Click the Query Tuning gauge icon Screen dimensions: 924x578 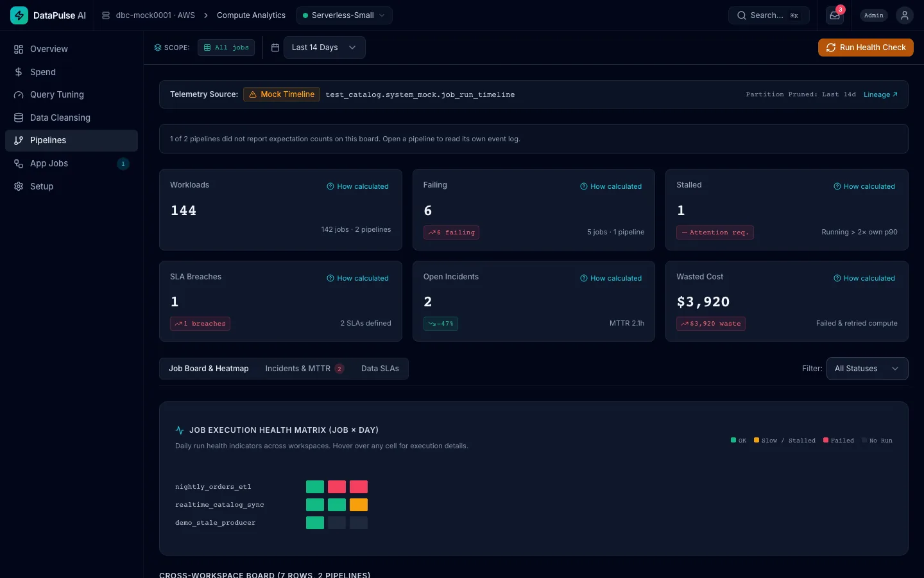point(19,95)
